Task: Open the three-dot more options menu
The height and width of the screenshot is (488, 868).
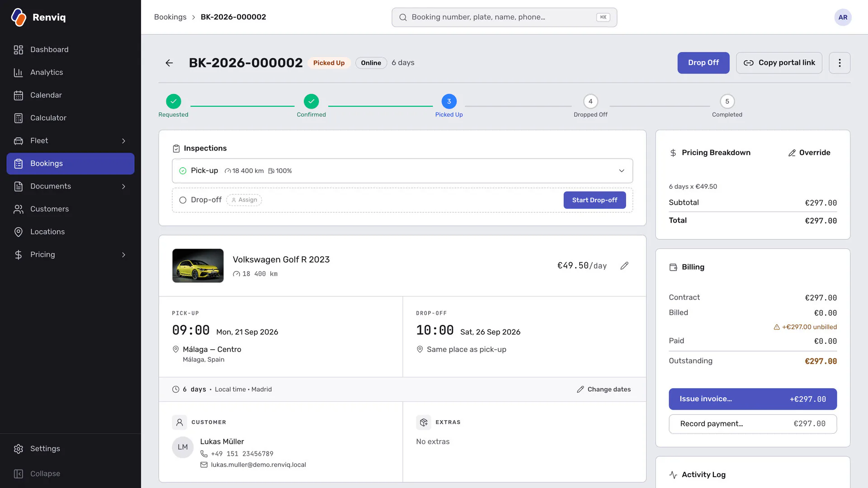Action: 840,63
